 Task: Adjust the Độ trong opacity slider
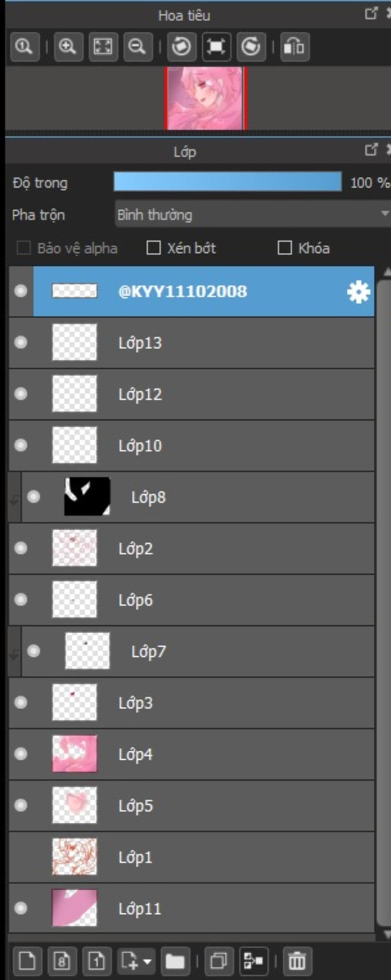click(227, 182)
